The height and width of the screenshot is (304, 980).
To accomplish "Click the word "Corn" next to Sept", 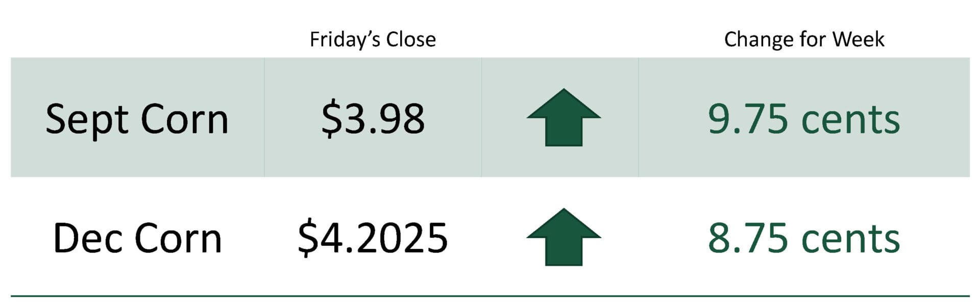I will coord(184,120).
